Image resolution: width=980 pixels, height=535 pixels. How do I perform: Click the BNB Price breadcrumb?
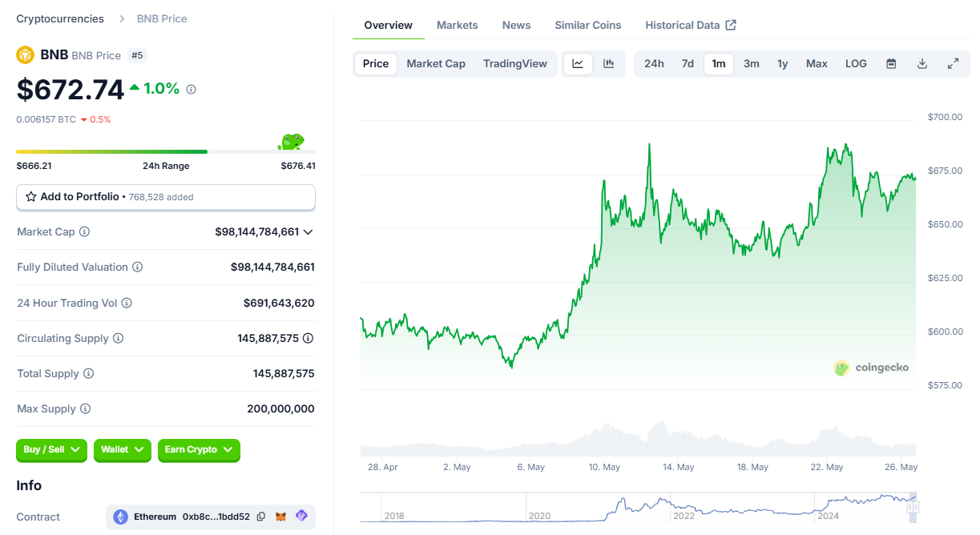point(162,18)
